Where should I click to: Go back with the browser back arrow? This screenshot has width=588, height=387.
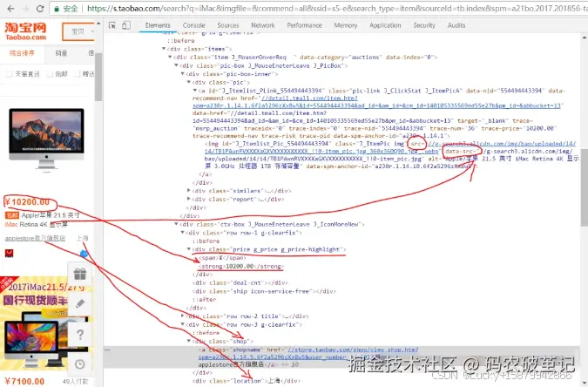[x=10, y=8]
